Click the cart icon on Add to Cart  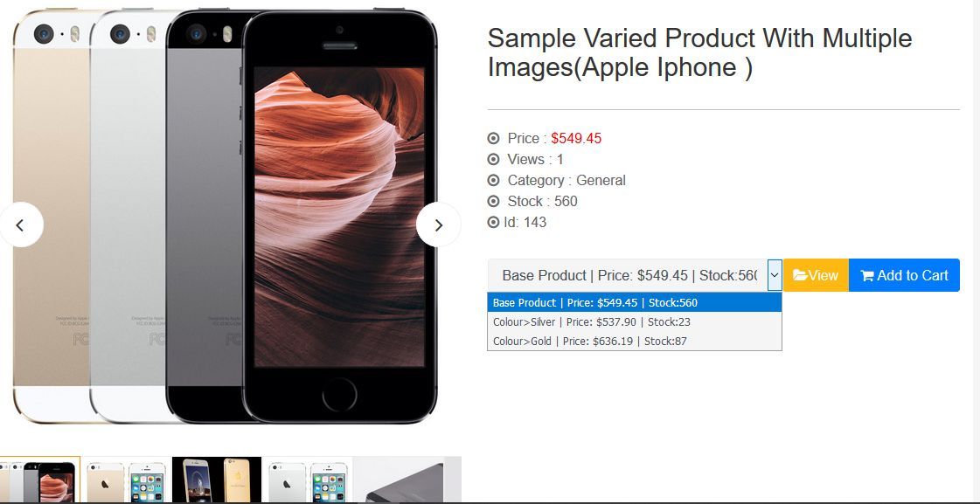tap(867, 275)
